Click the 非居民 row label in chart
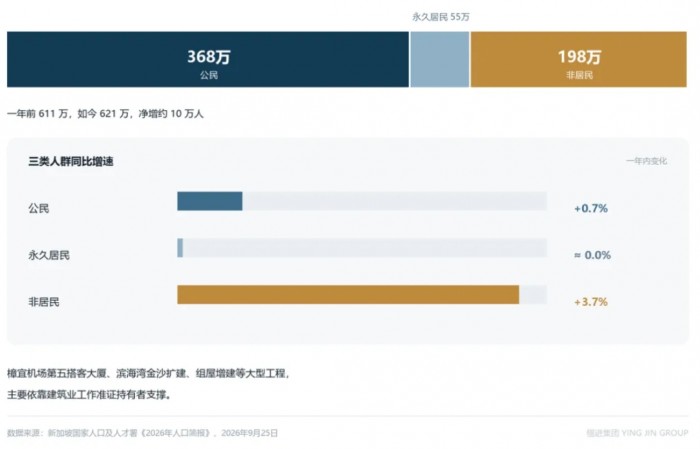 click(x=44, y=302)
